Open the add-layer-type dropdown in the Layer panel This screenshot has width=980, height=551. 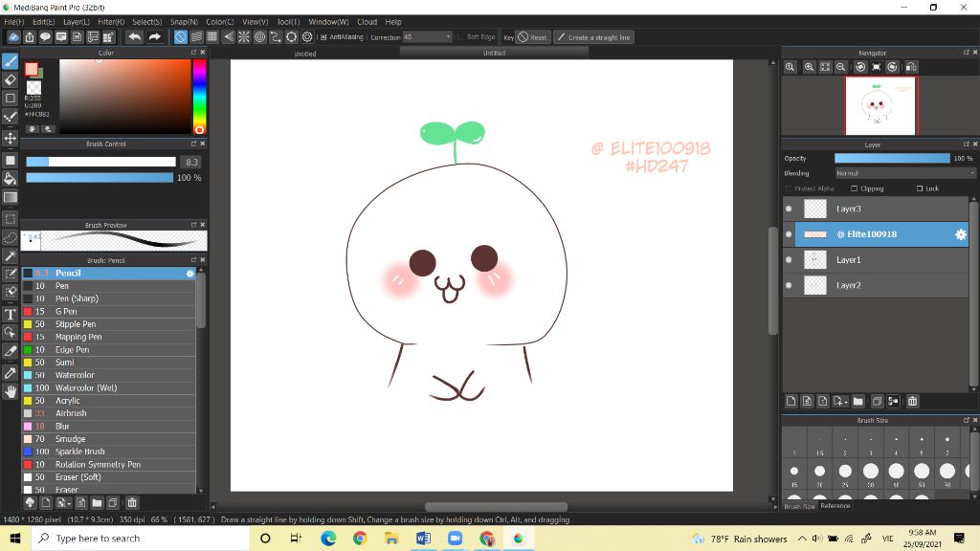click(x=838, y=401)
